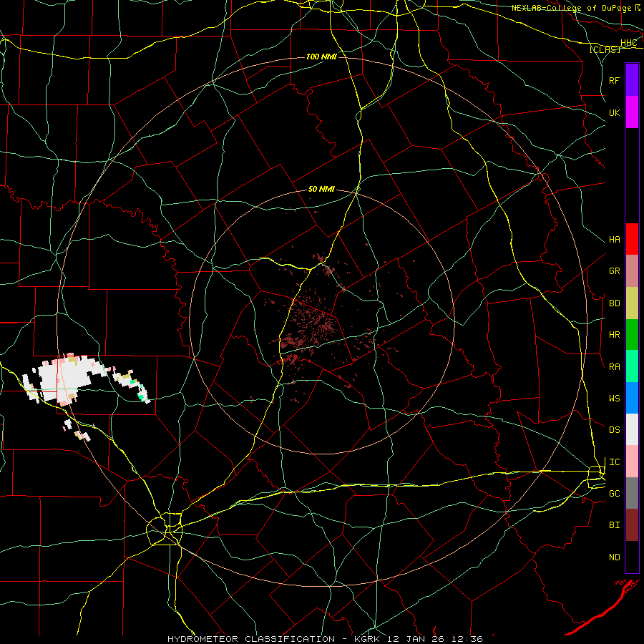Viewport: 644px width, 644px height.
Task: Click the HR legend label
Action: pos(615,335)
